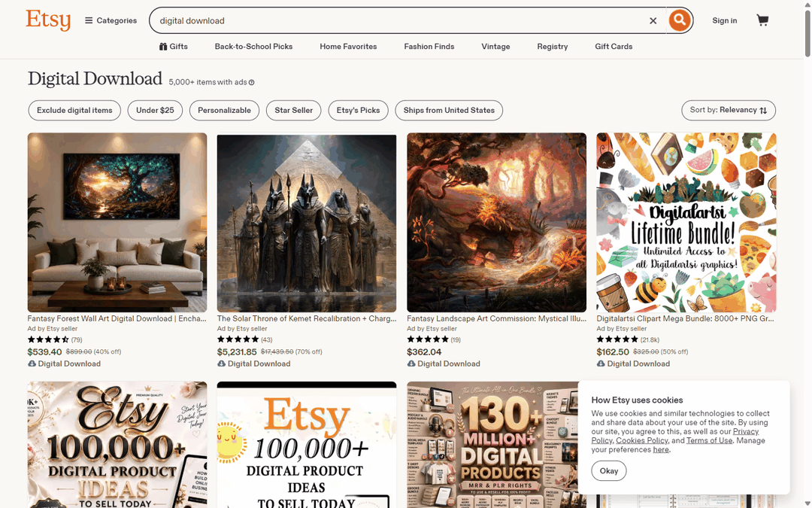Viewport: 812px width, 508px height.
Task: Click the Etsy logo
Action: pos(48,20)
